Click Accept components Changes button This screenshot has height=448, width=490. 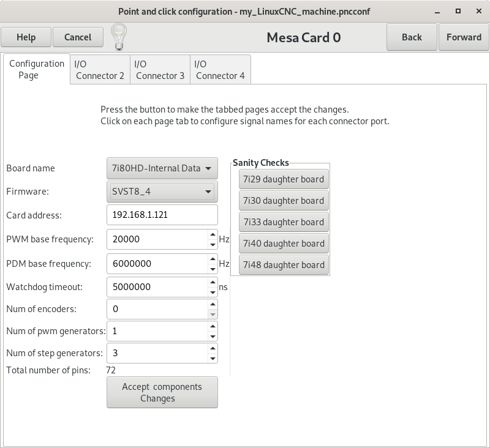click(x=162, y=392)
